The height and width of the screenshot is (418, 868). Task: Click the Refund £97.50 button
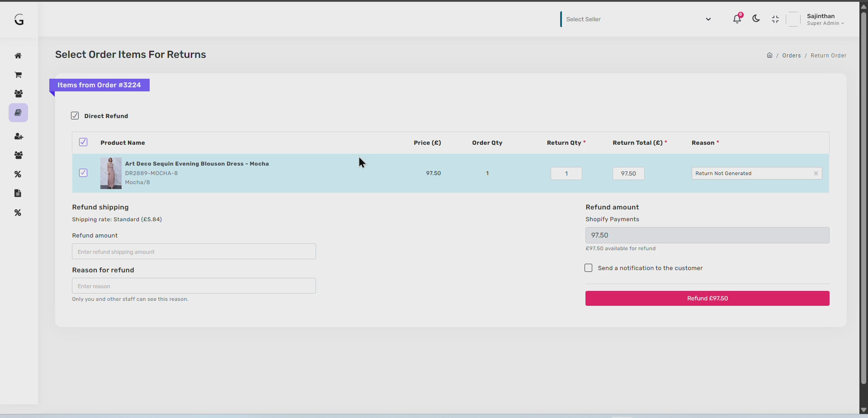pos(707,298)
